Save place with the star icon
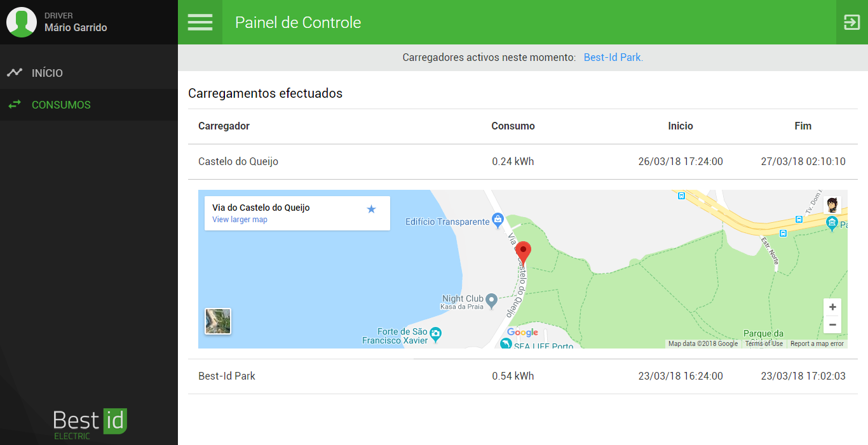This screenshot has height=445, width=868. click(372, 209)
